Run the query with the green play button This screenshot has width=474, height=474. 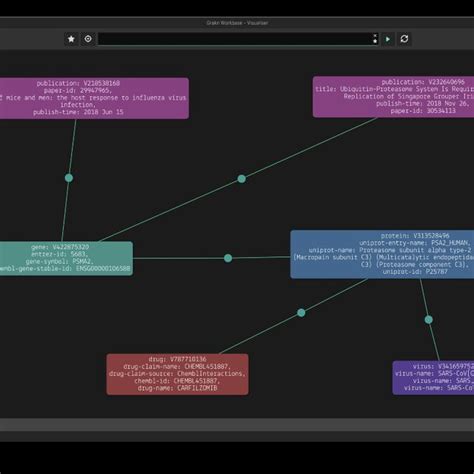click(x=388, y=39)
